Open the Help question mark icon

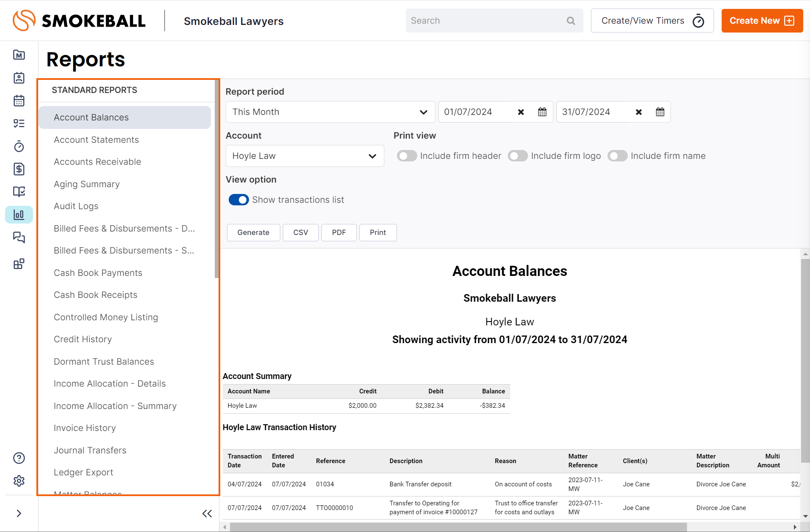pos(19,458)
